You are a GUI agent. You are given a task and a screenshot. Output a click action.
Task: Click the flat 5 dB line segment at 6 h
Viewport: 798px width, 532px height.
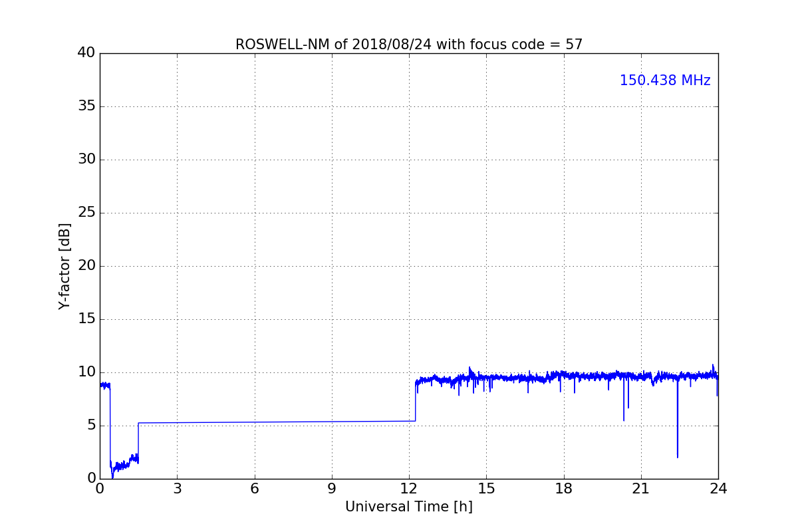coord(255,422)
